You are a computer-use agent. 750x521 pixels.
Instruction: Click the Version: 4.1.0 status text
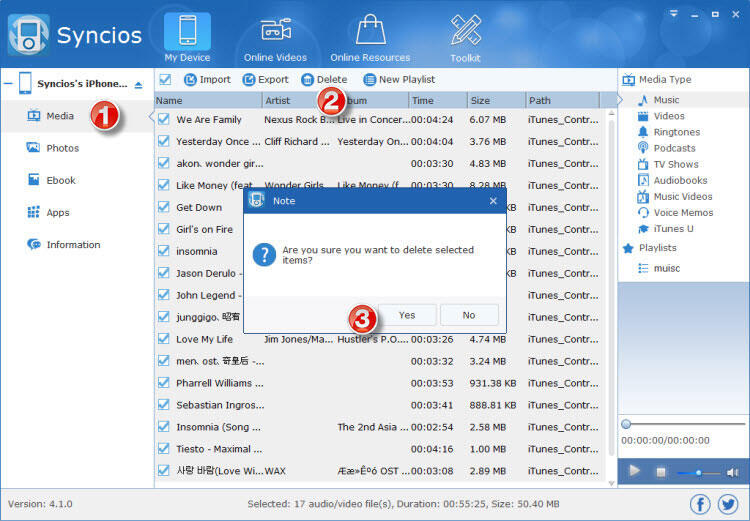40,504
